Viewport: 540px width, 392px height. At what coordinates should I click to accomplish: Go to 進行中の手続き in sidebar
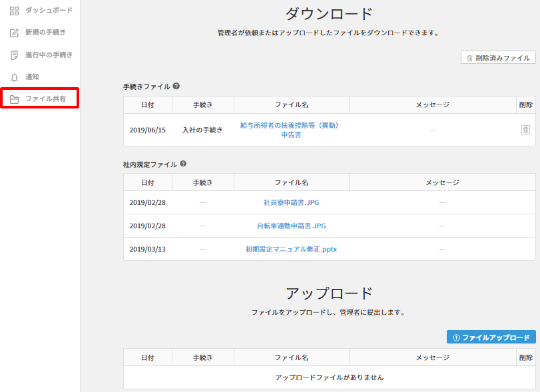[49, 55]
